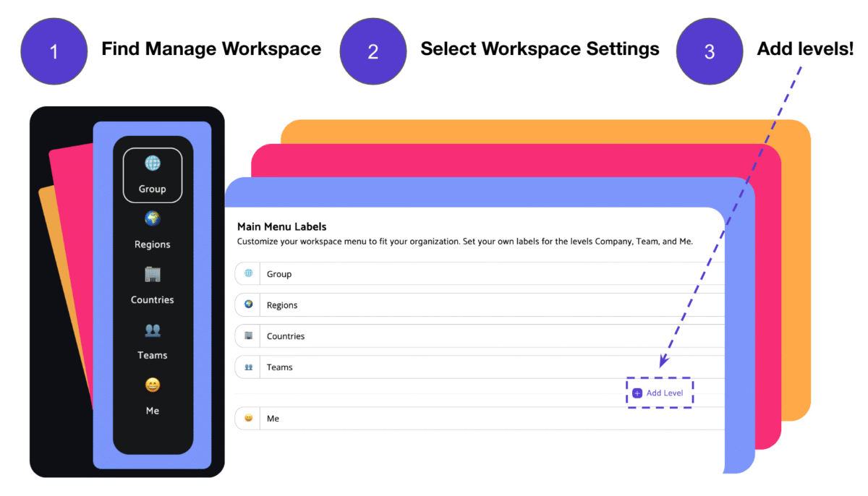Viewport: 868px width, 496px height.
Task: Go to Countries in the dark sidebar
Action: (153, 285)
